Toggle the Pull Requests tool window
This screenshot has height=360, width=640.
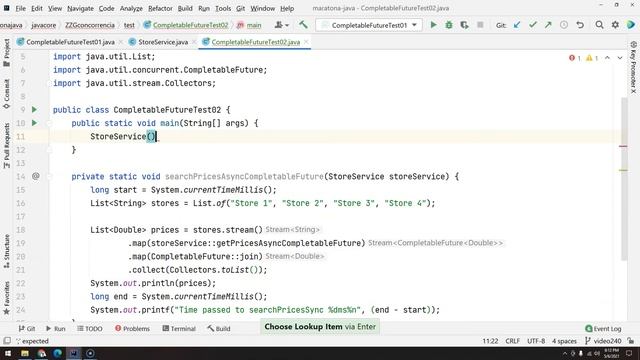click(x=7, y=146)
